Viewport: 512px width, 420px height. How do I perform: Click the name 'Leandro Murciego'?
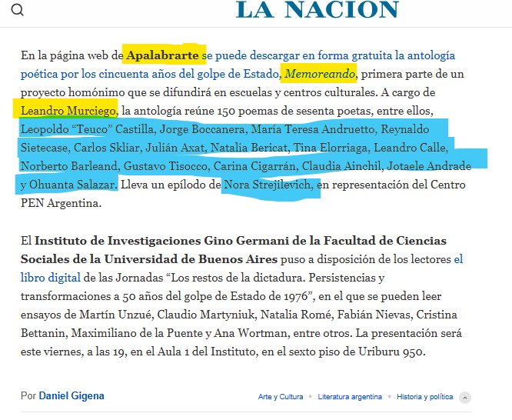(68, 111)
